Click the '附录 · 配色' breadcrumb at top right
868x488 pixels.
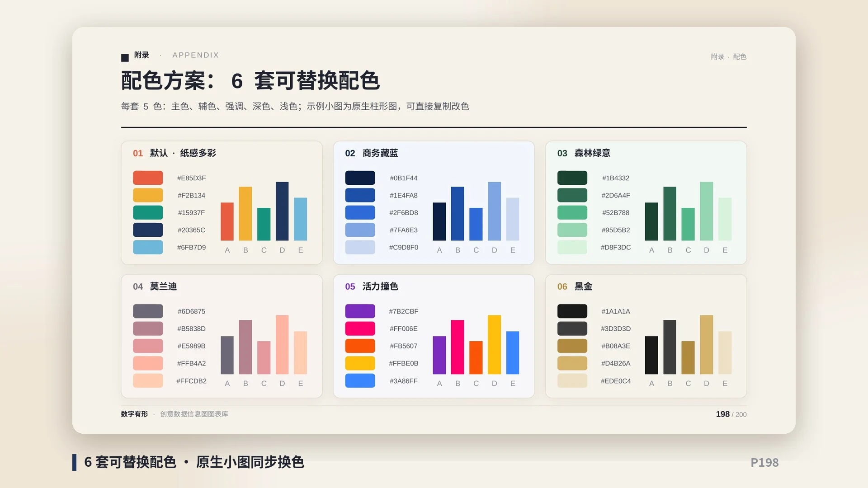click(728, 56)
